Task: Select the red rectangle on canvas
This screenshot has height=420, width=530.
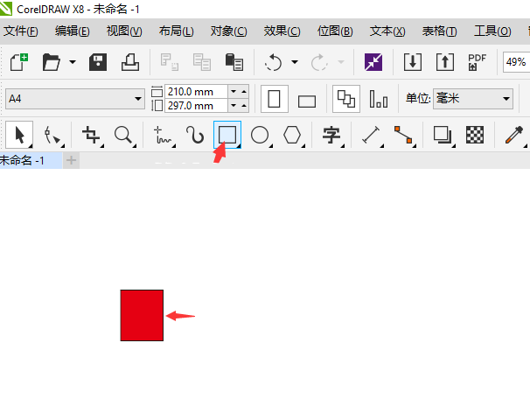Action: 142,315
